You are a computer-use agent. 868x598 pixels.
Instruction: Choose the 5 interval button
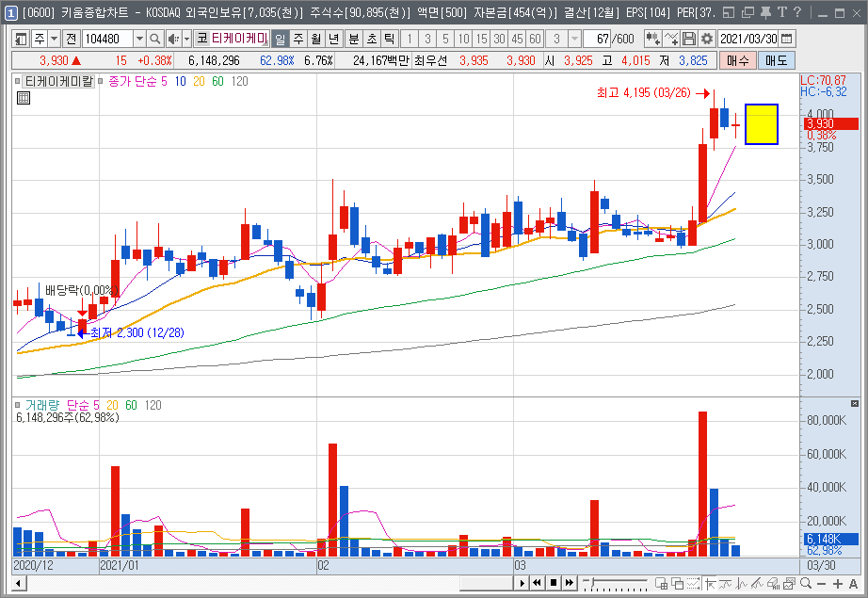pos(445,39)
